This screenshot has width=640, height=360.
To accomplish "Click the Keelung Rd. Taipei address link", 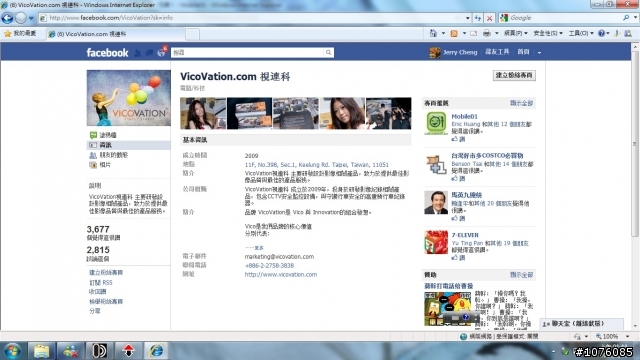I will pyautogui.click(x=316, y=164).
